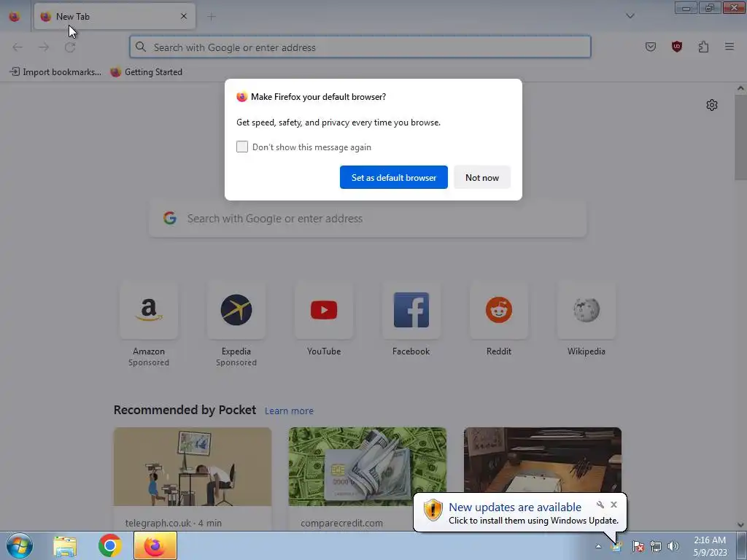
Task: Open the volume speaker icon
Action: click(673, 546)
